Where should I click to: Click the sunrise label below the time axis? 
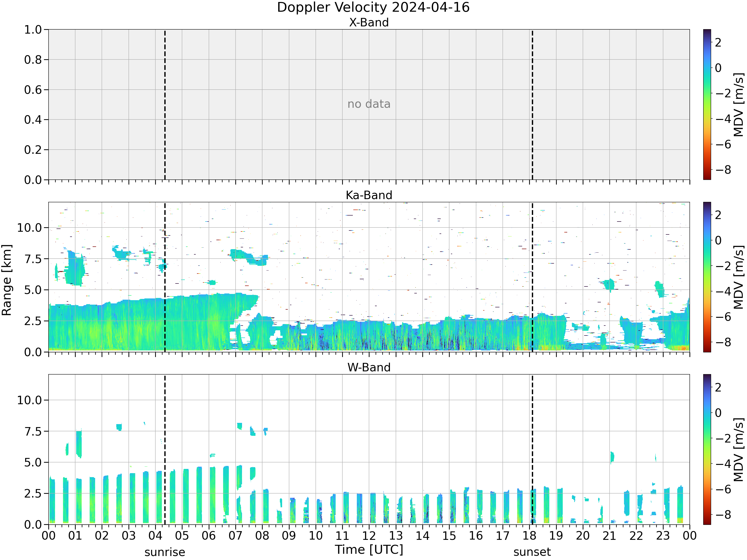(x=165, y=552)
